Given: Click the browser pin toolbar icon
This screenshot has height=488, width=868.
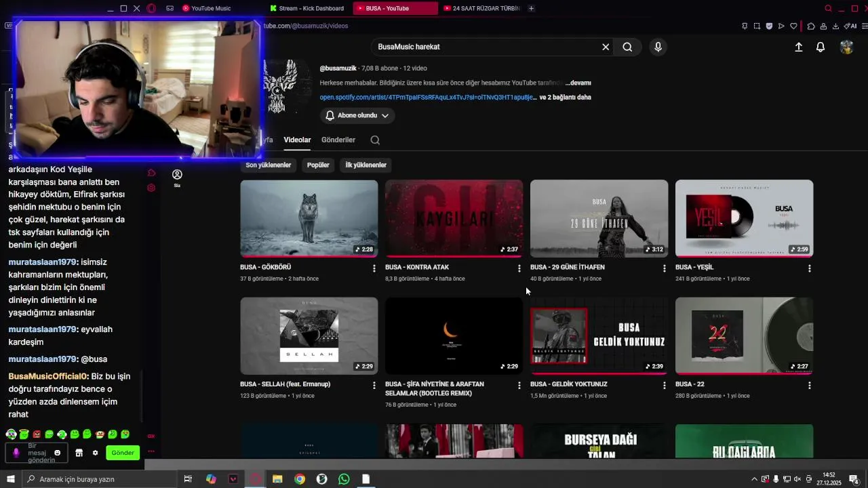Looking at the screenshot, I should (745, 26).
